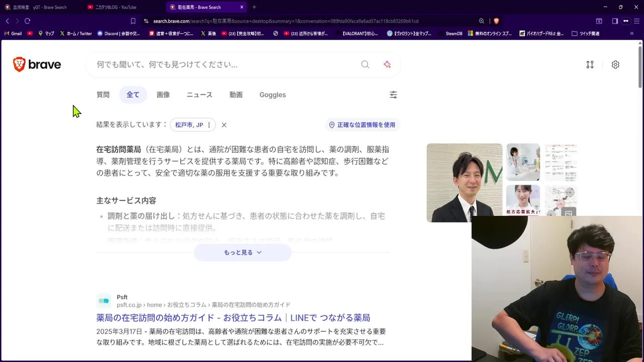Close the 駐在薬局 browser tab

pos(242,7)
